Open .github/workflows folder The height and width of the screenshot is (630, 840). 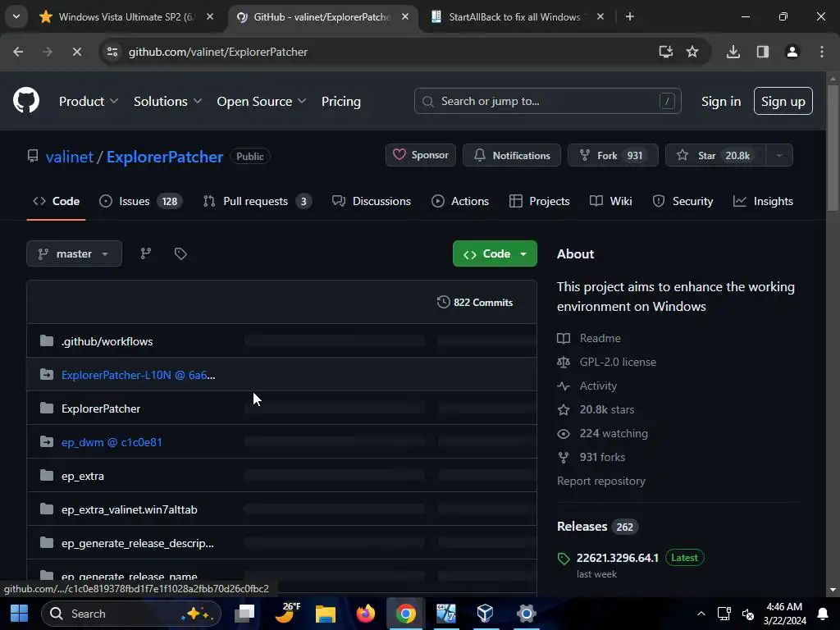click(x=107, y=342)
